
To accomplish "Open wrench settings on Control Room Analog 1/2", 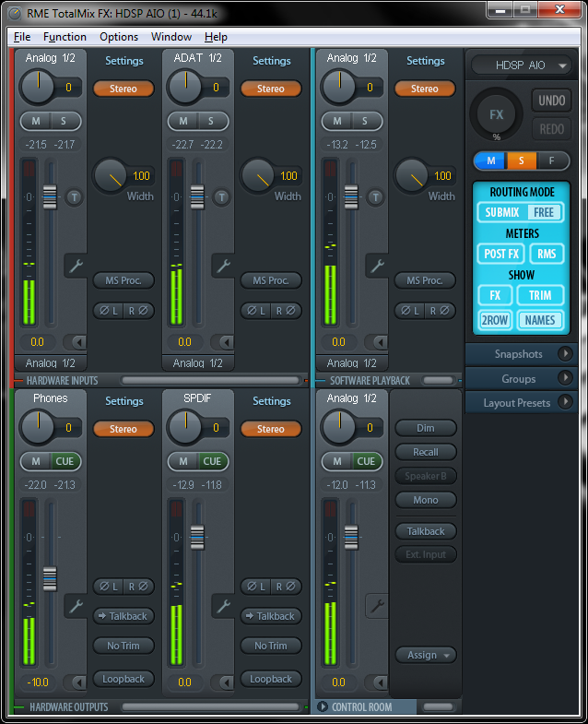I will pyautogui.click(x=377, y=606).
